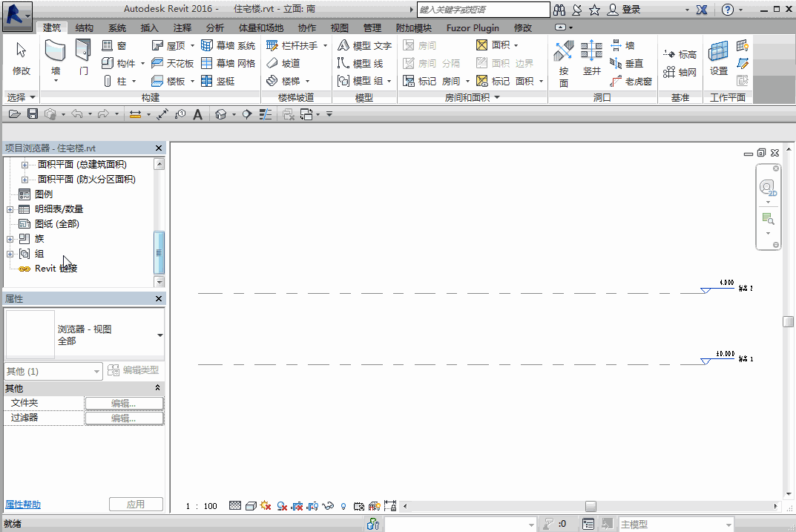Activate the 标高 (Level) tool
796x532 pixels.
pyautogui.click(x=680, y=55)
